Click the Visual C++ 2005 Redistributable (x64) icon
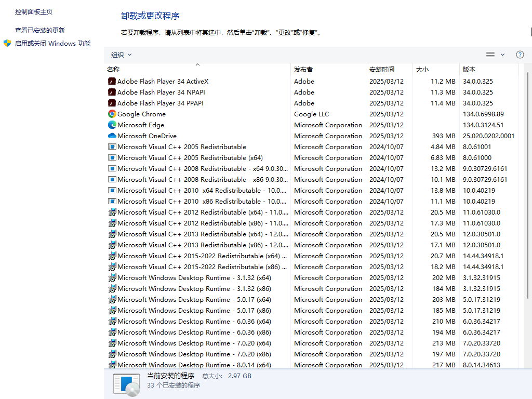532x399 pixels. pos(112,158)
